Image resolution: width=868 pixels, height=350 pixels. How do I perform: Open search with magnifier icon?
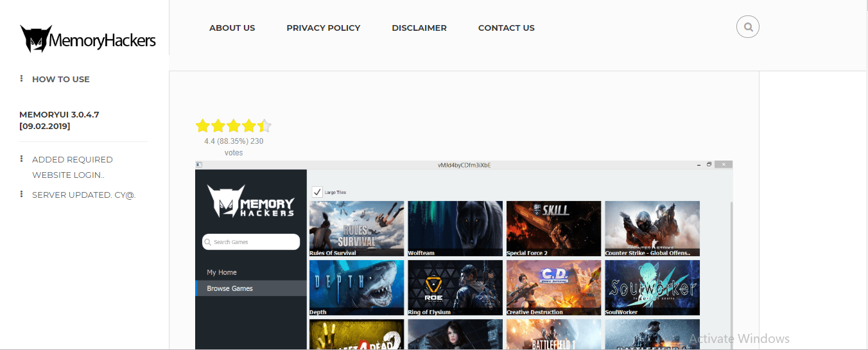point(748,27)
